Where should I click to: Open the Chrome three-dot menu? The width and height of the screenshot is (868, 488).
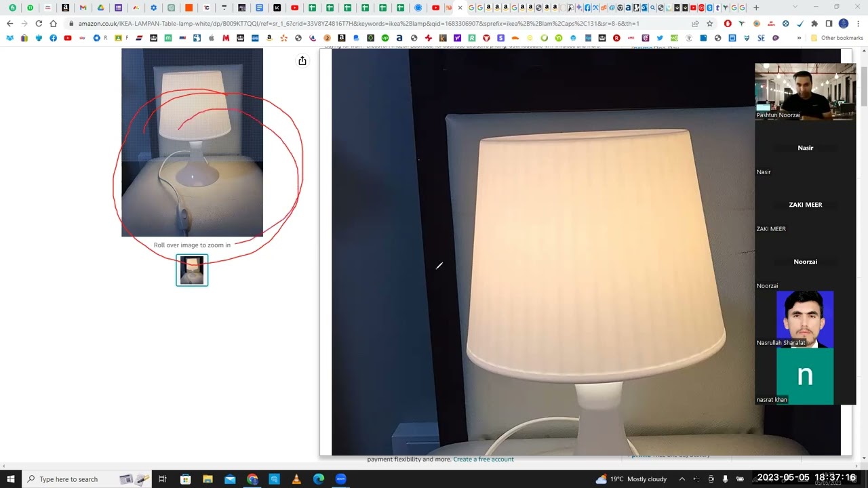pos(858,23)
